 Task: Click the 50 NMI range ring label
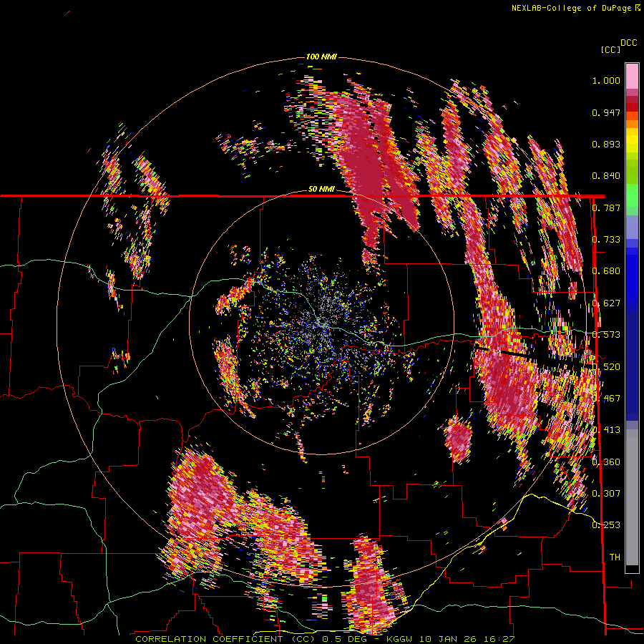coord(321,189)
